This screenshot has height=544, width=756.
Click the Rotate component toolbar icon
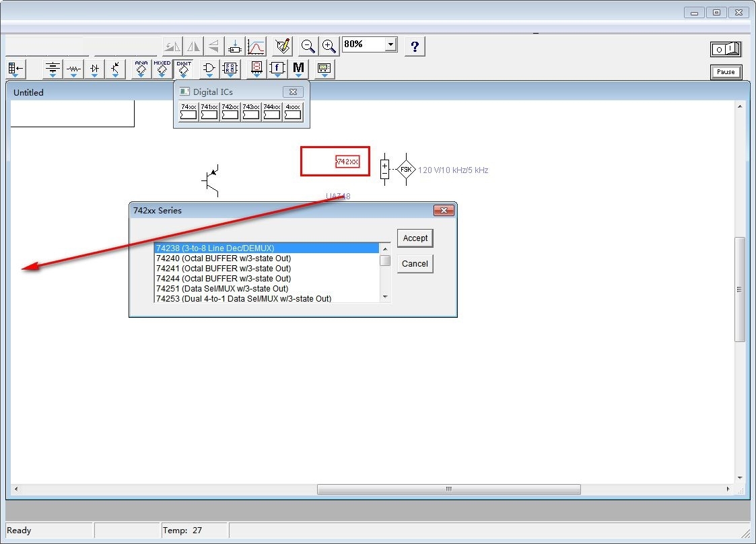coord(172,46)
